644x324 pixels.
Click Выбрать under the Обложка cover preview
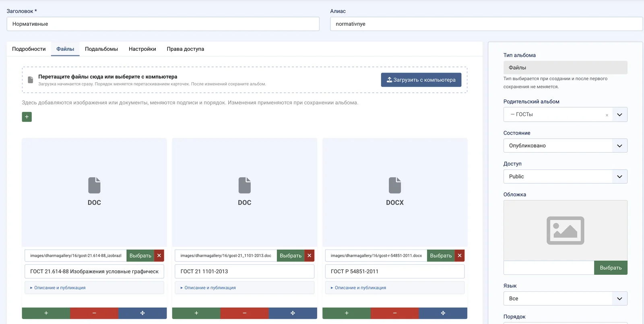pyautogui.click(x=611, y=268)
